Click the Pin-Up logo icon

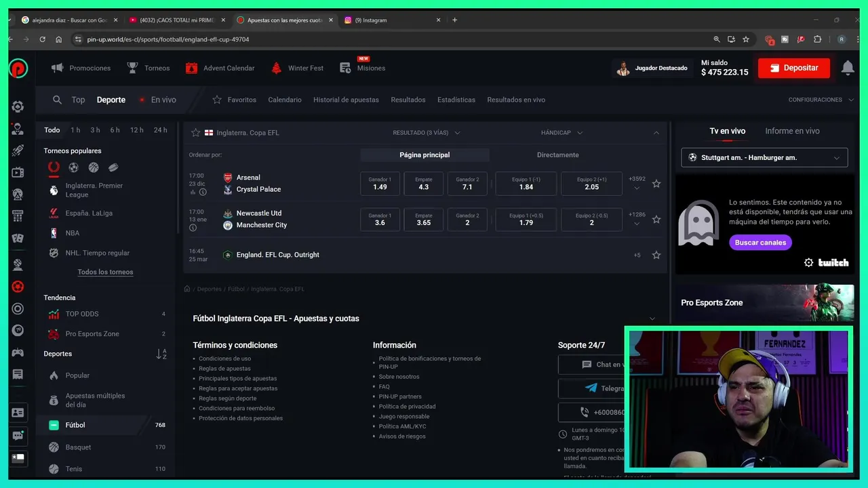18,68
